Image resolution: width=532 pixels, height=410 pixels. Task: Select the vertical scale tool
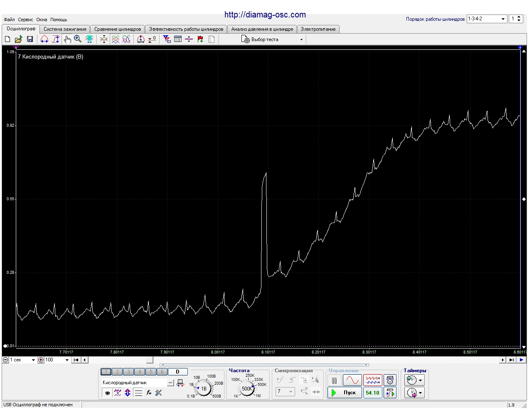(x=56, y=39)
